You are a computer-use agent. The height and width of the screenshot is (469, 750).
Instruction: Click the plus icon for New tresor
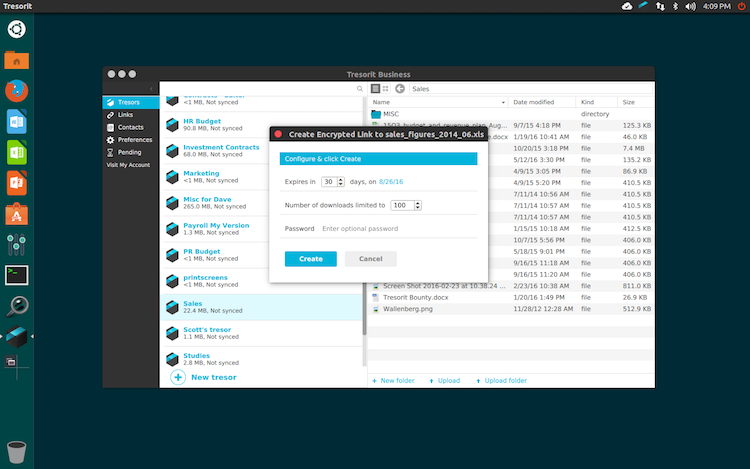pyautogui.click(x=178, y=377)
